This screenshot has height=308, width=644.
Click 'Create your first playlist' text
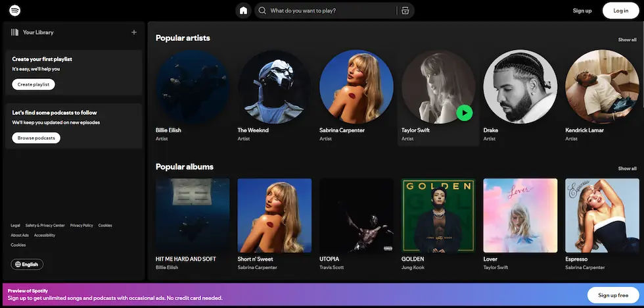tap(42, 59)
